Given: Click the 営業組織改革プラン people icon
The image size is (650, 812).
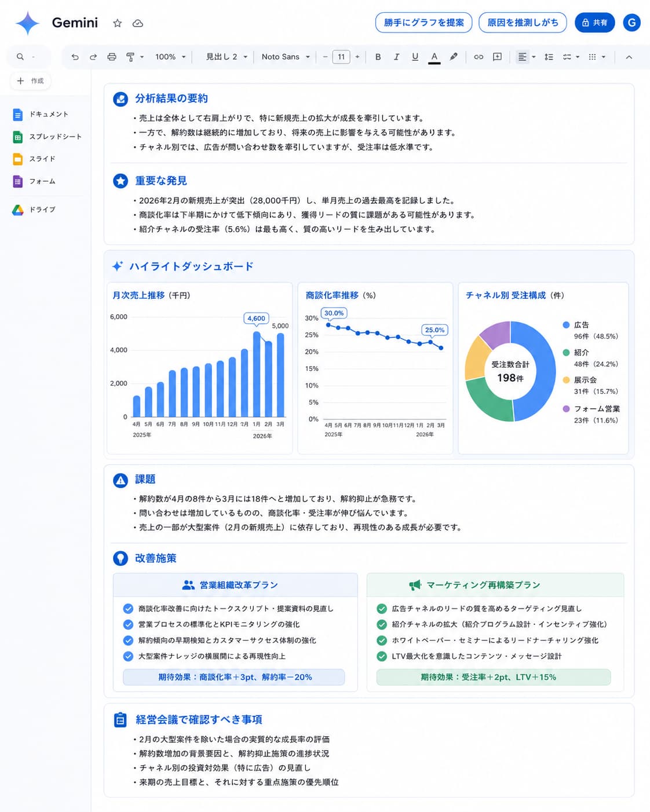Looking at the screenshot, I should (188, 585).
